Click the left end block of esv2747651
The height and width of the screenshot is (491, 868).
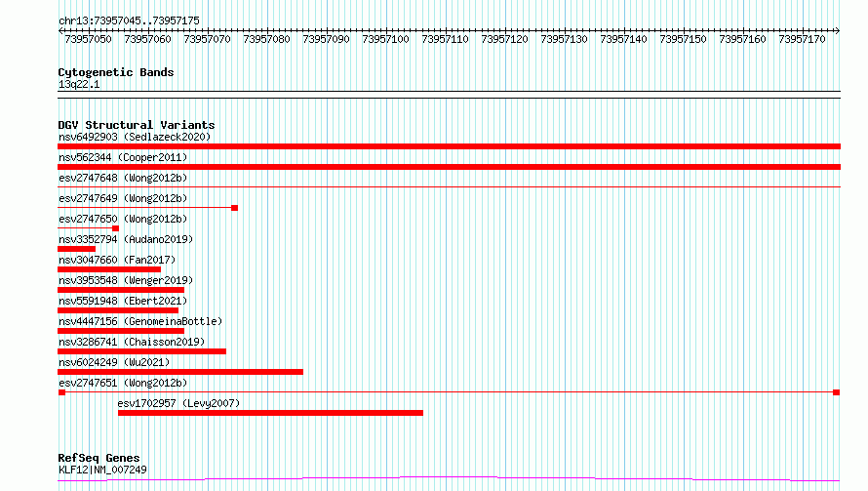click(62, 392)
